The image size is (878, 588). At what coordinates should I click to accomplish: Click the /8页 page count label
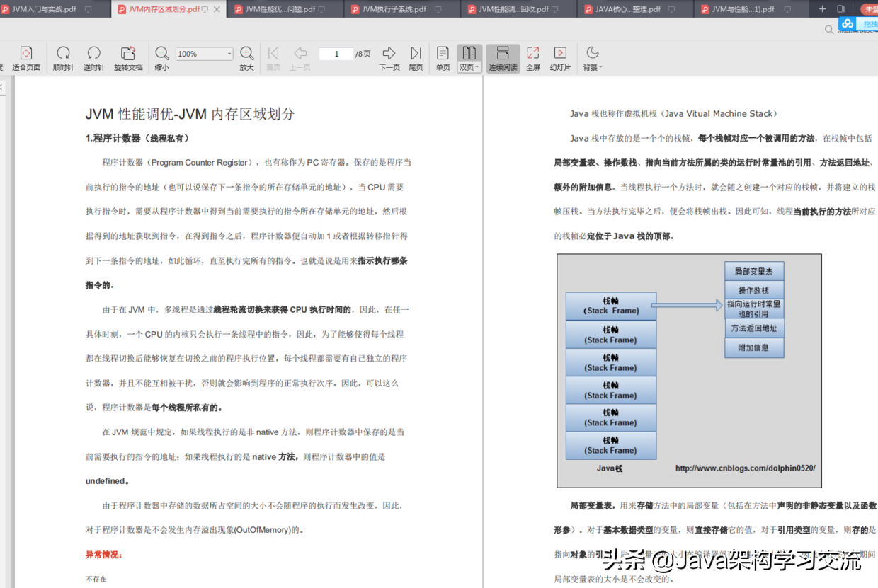[363, 54]
